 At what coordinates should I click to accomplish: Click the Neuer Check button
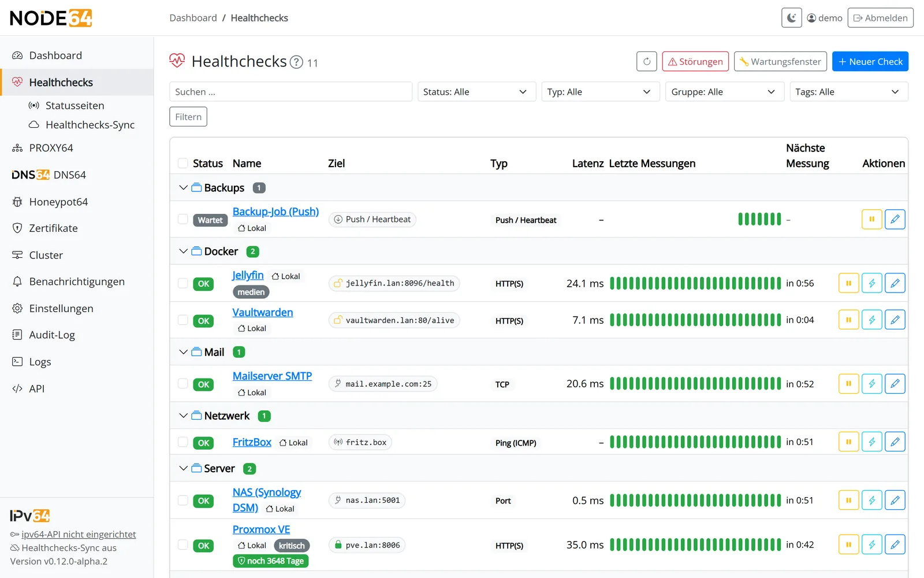tap(870, 61)
